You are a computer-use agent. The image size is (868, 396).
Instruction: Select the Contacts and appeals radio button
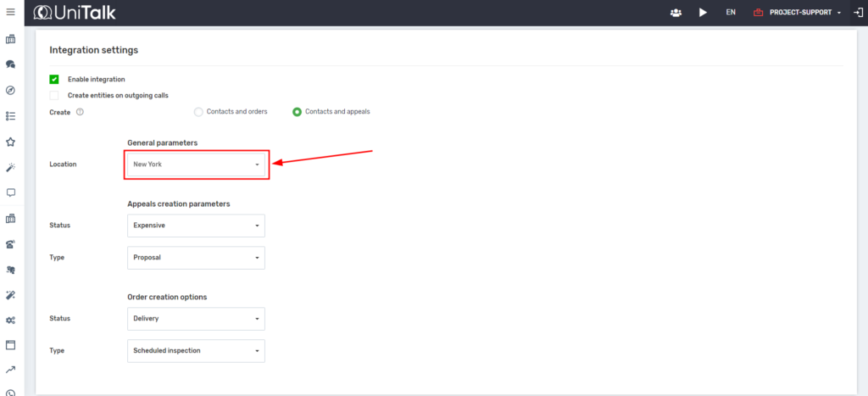point(298,112)
